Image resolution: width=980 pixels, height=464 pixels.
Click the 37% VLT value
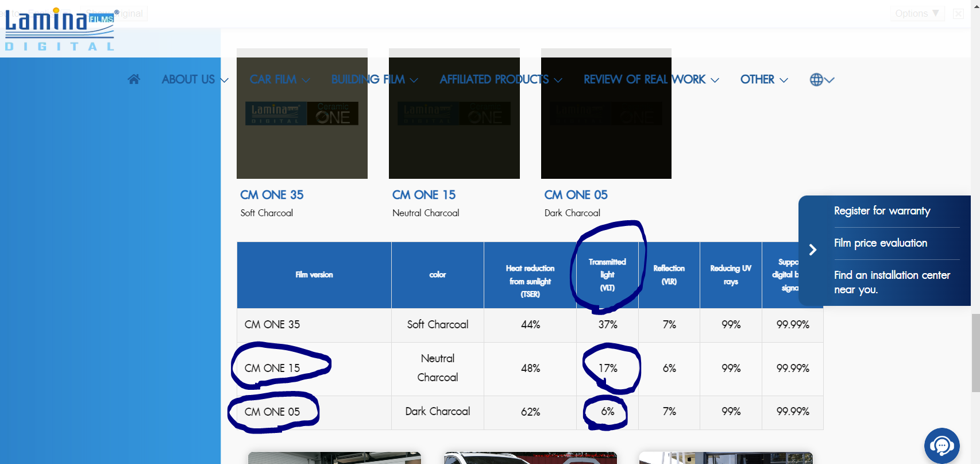tap(608, 325)
